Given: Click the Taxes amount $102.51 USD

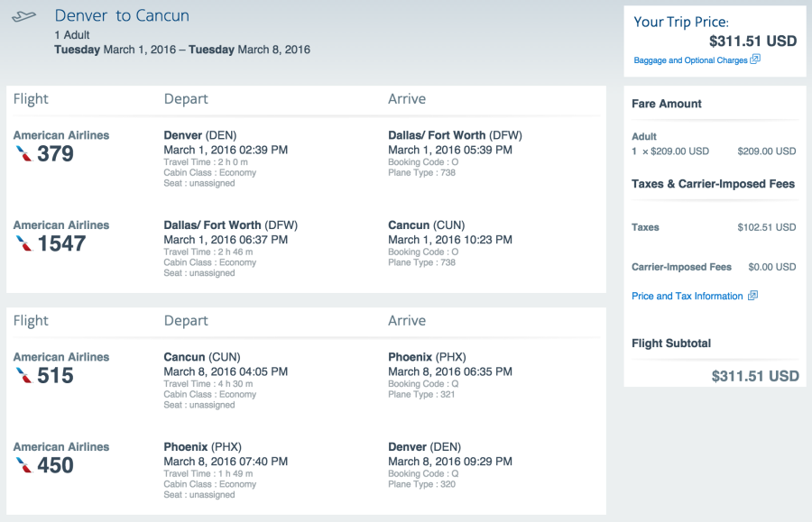Looking at the screenshot, I should tap(766, 227).
